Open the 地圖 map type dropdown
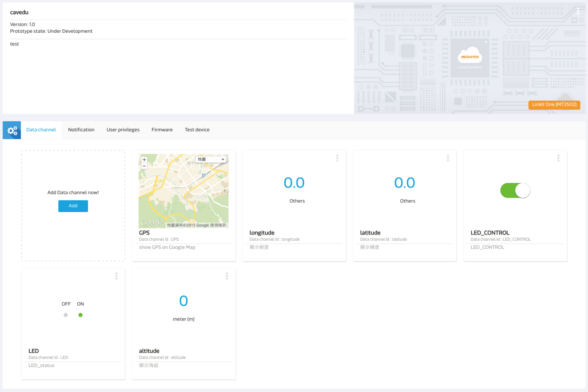The image size is (588, 392). [x=211, y=159]
